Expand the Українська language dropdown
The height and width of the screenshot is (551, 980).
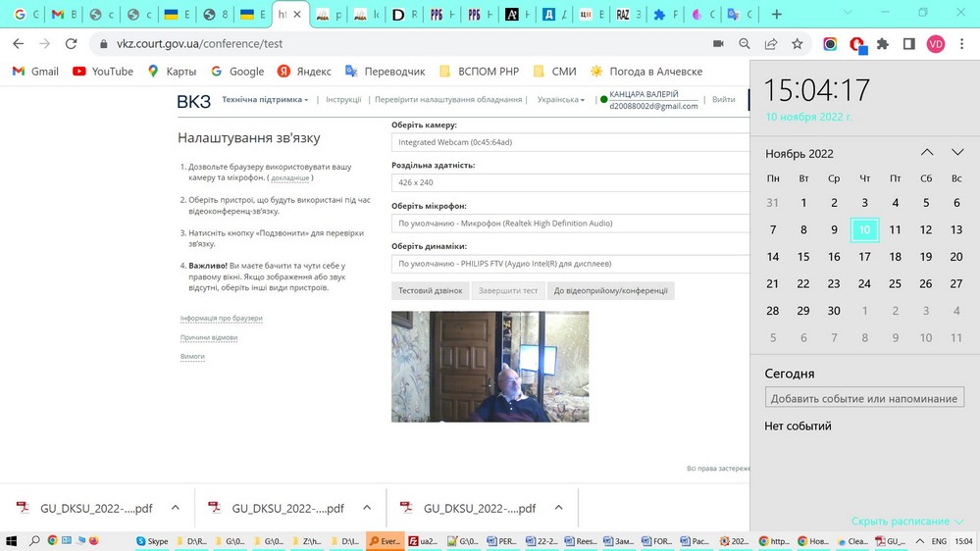(560, 99)
